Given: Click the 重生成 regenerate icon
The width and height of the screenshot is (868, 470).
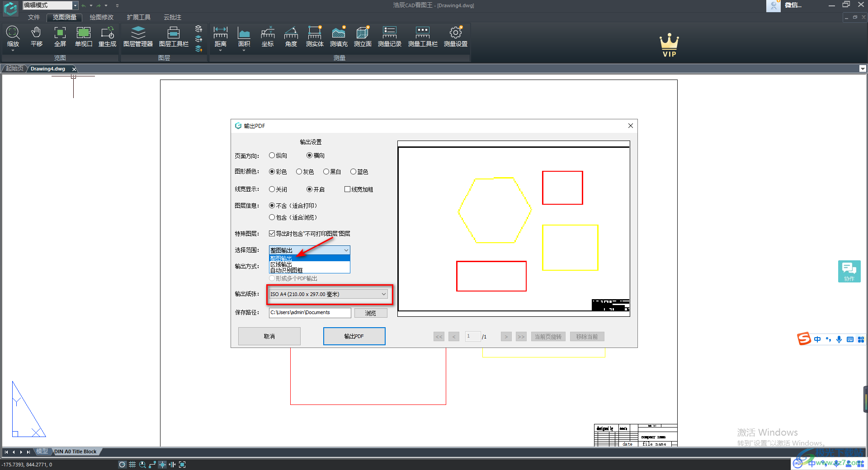Looking at the screenshot, I should [x=108, y=36].
